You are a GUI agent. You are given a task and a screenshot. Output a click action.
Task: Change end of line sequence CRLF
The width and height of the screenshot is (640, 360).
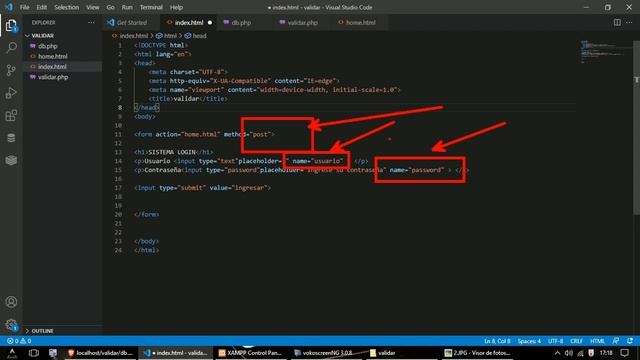(x=576, y=341)
